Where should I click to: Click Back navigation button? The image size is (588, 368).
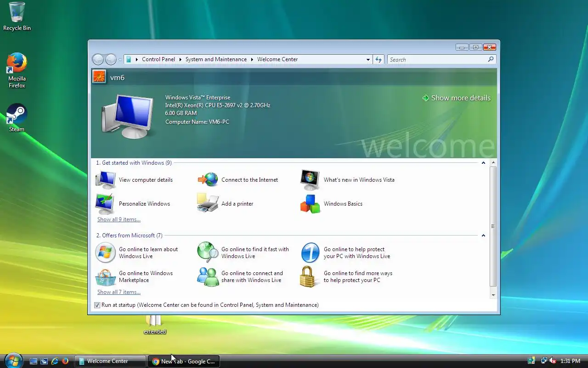[x=98, y=59]
